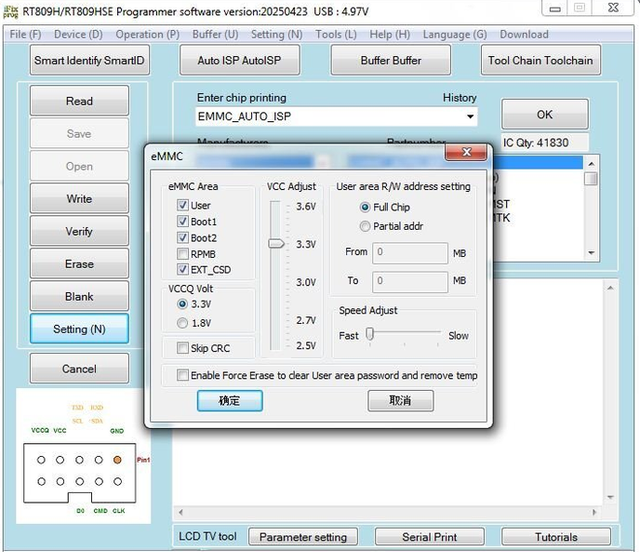Click the From MB input field
The height and width of the screenshot is (552, 640).
click(x=410, y=253)
